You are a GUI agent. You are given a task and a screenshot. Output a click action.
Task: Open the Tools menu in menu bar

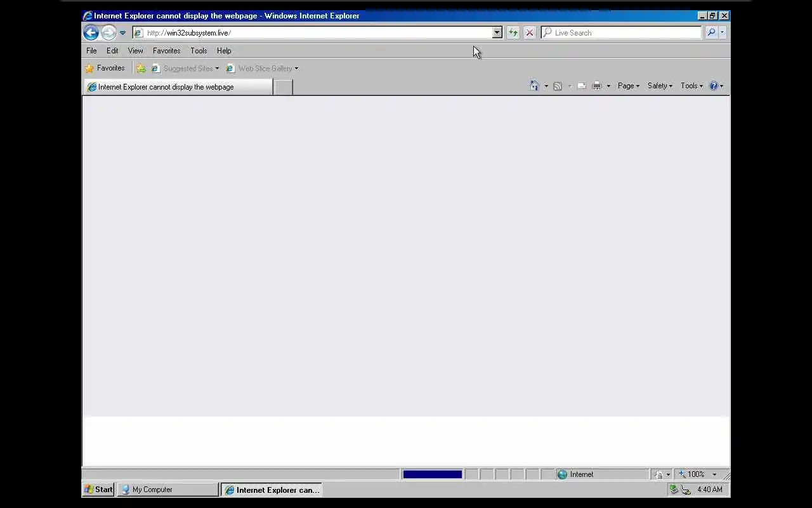tap(199, 51)
